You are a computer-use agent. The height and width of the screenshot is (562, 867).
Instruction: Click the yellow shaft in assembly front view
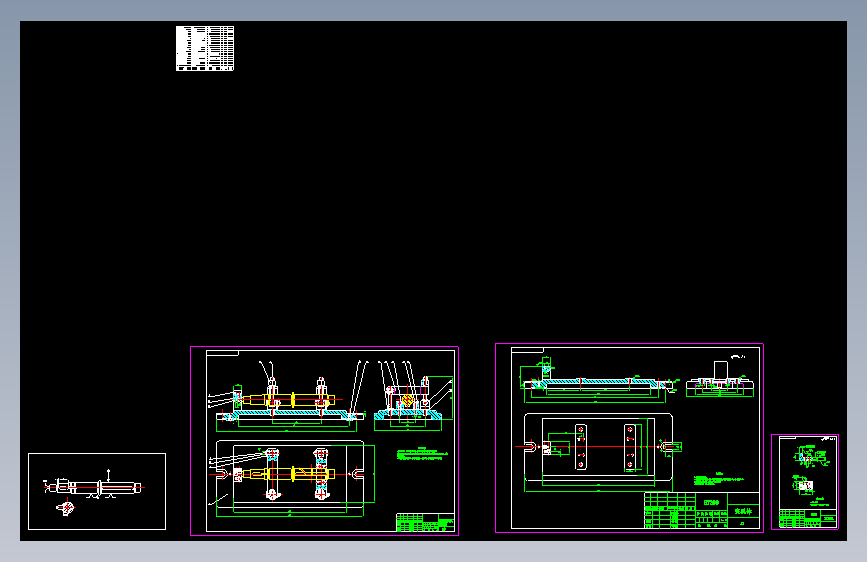coord(289,400)
